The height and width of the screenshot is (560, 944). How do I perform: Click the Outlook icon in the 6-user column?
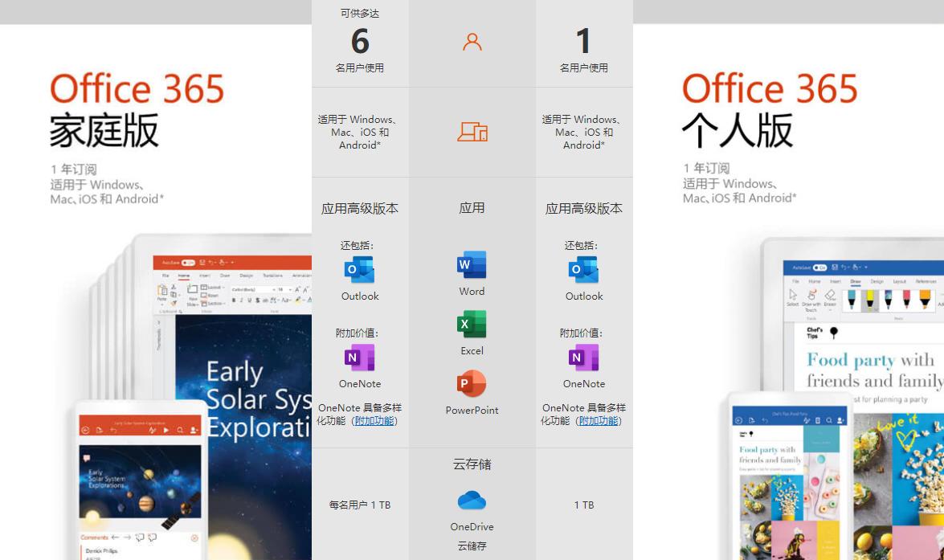click(359, 270)
